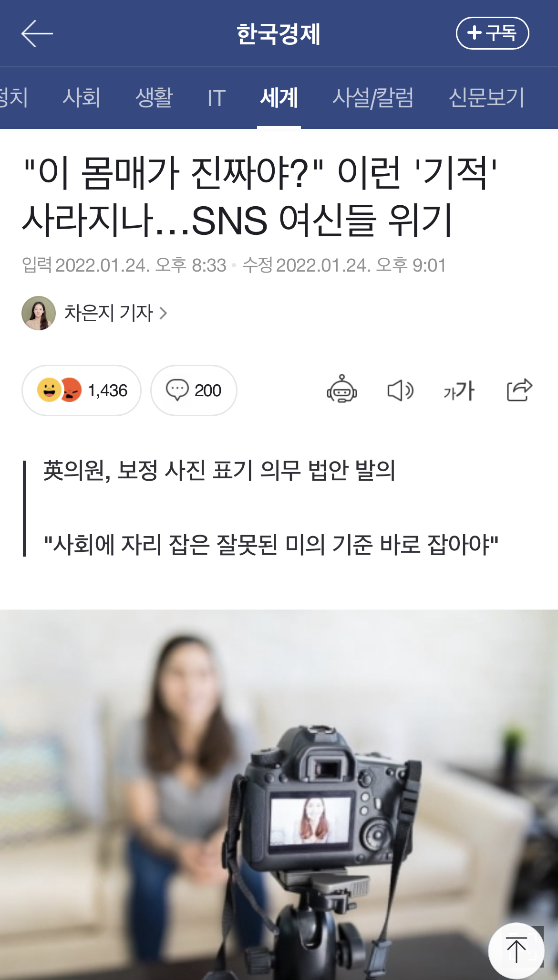Change font size with 가가 icon
The width and height of the screenshot is (558, 980).
[459, 390]
